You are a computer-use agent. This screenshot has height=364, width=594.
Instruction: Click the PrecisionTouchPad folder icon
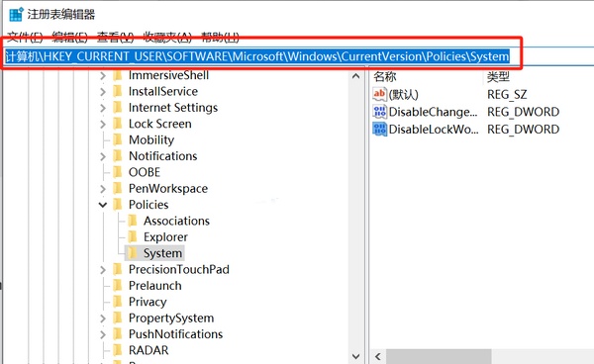pos(118,269)
